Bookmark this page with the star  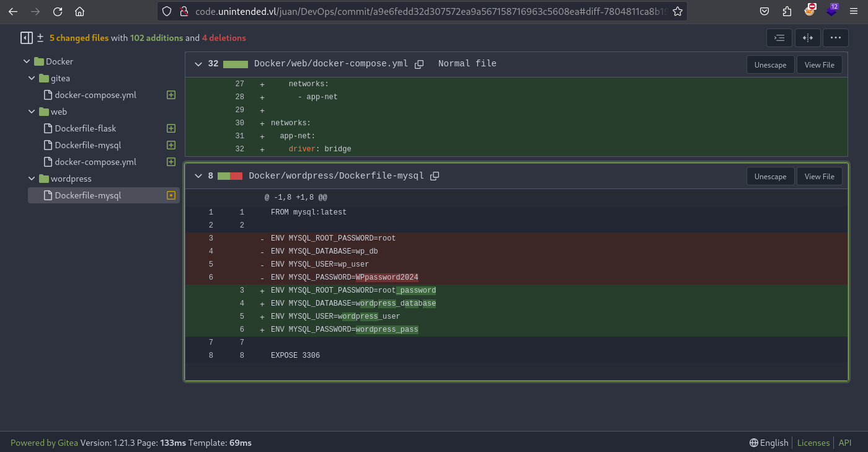click(x=677, y=11)
